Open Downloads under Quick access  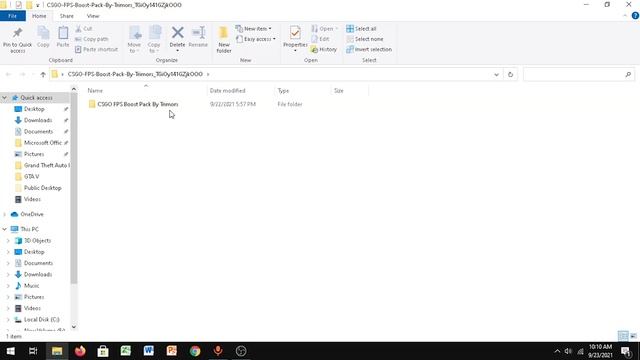click(x=38, y=120)
